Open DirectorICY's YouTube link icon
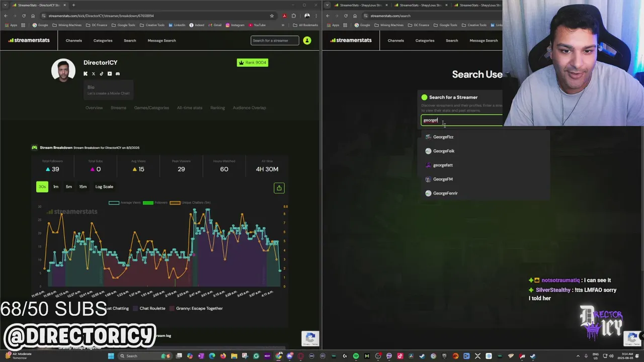644x362 pixels. (x=109, y=74)
